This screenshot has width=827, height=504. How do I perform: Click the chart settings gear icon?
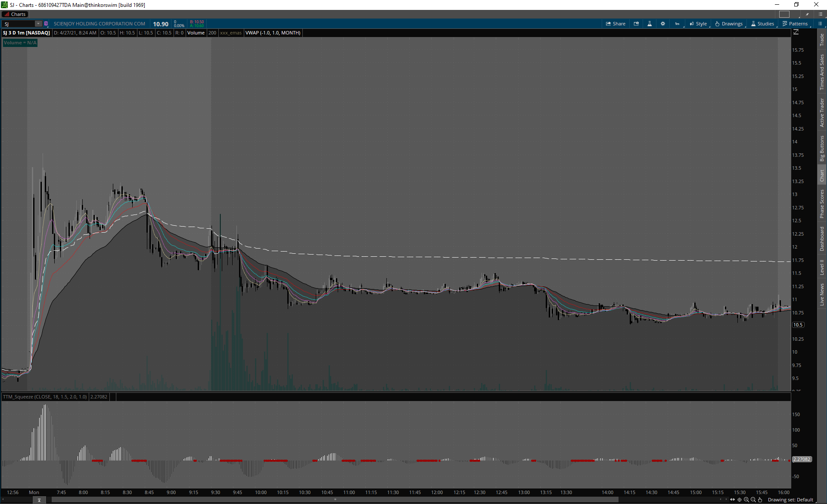click(663, 24)
